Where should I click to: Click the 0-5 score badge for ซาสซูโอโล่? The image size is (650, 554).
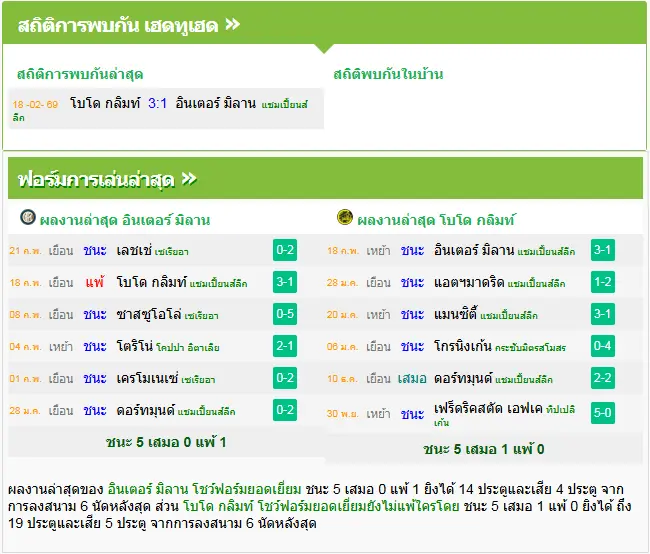tap(285, 314)
